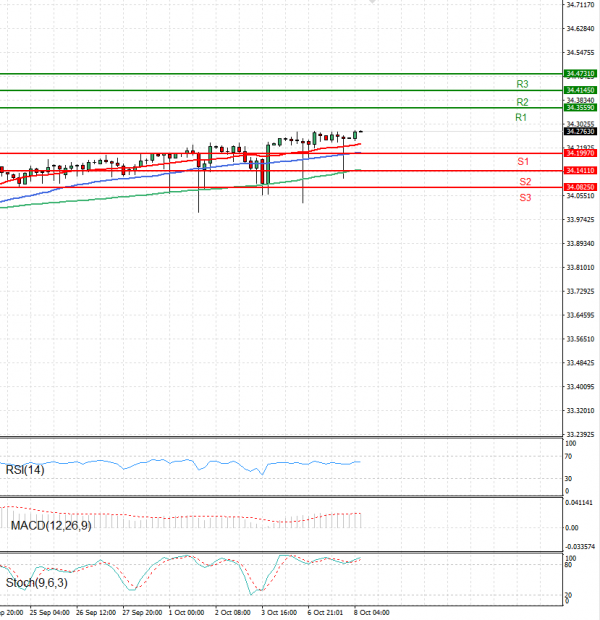The height and width of the screenshot is (620, 600).
Task: Click the 33.81010 price axis value
Action: [580, 268]
